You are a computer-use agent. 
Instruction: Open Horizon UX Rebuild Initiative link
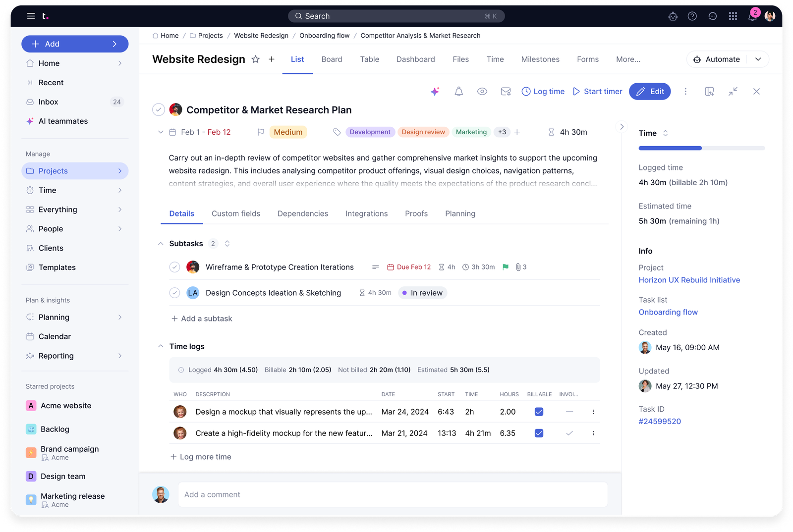(689, 280)
